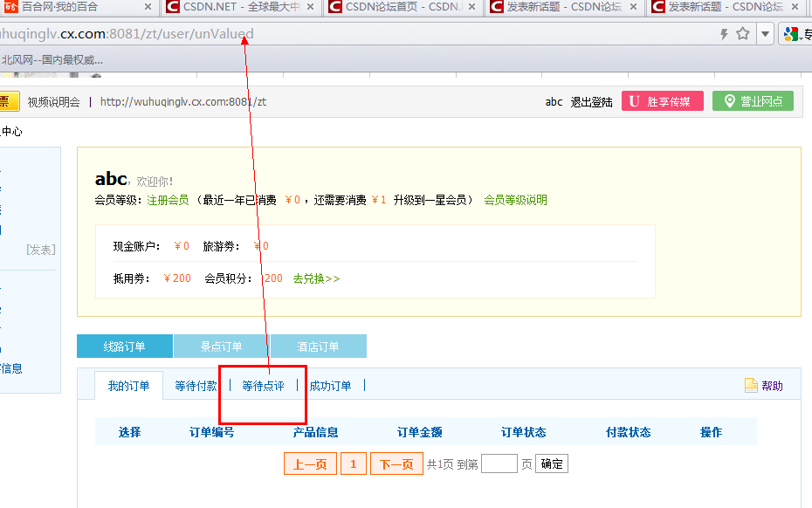Open 北风网 bookmark in bookmarks bar
The width and height of the screenshot is (812, 508).
pyautogui.click(x=52, y=60)
